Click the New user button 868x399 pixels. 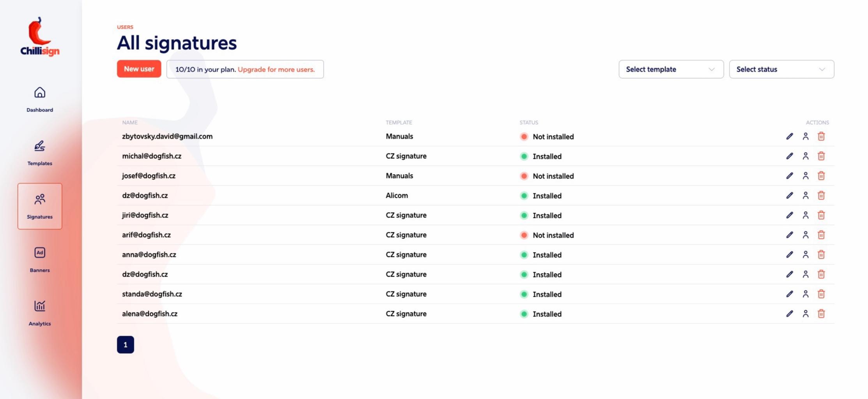(x=139, y=69)
